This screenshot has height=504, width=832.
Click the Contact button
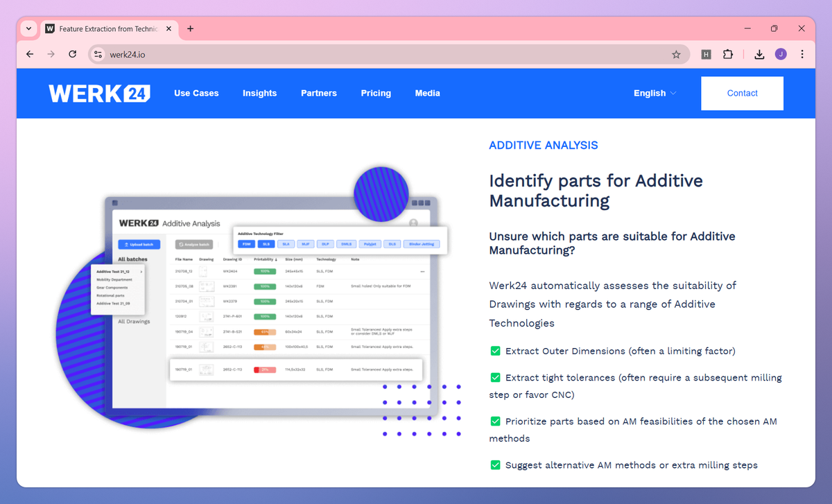[x=743, y=93]
